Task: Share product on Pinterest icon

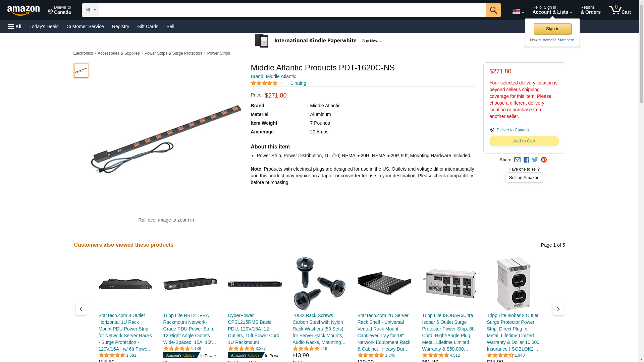Action: [x=543, y=160]
